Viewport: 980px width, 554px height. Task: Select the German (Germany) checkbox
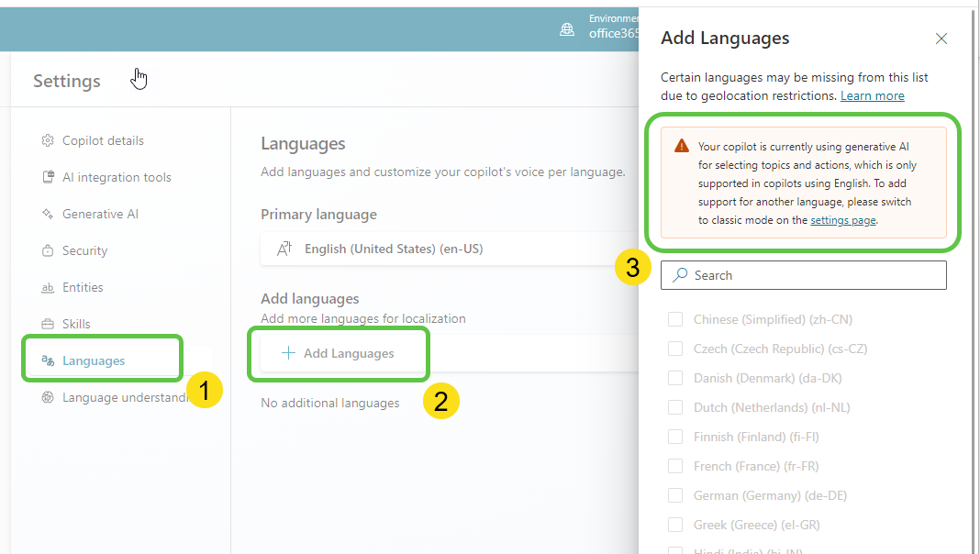pyautogui.click(x=675, y=494)
